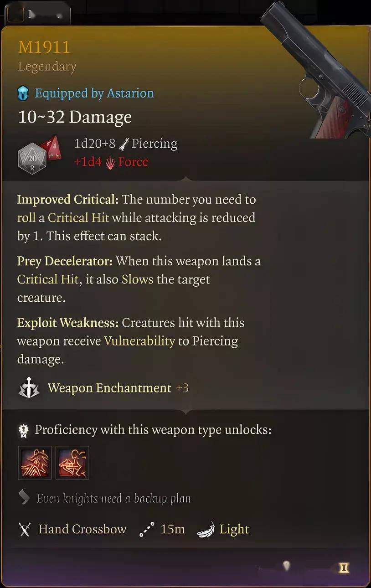Click the Hand Crossbow crossed swords icon

24,530
